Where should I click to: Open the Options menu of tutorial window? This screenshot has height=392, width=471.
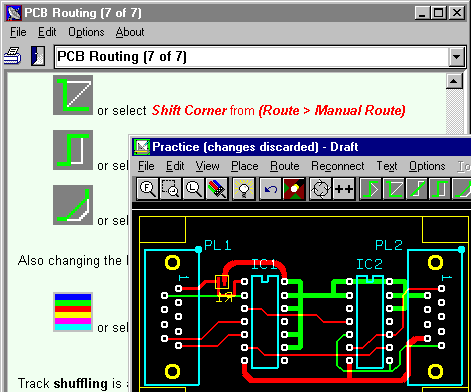click(86, 32)
